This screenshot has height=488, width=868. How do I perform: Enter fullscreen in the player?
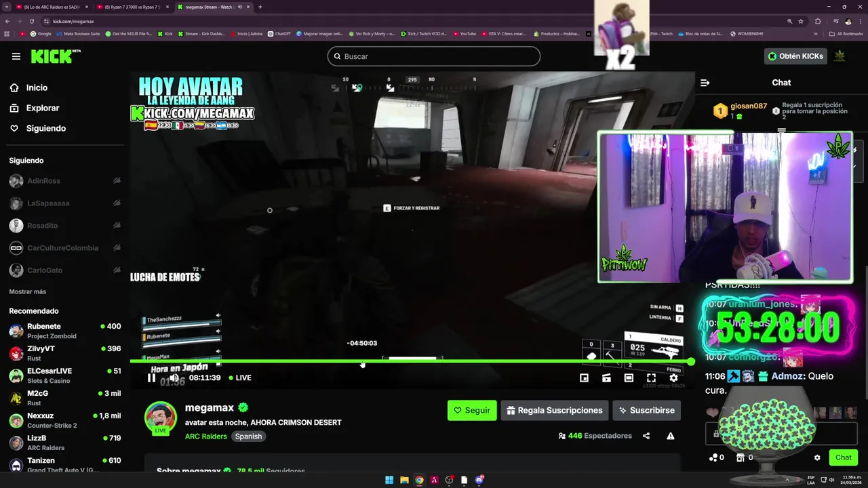pos(651,378)
